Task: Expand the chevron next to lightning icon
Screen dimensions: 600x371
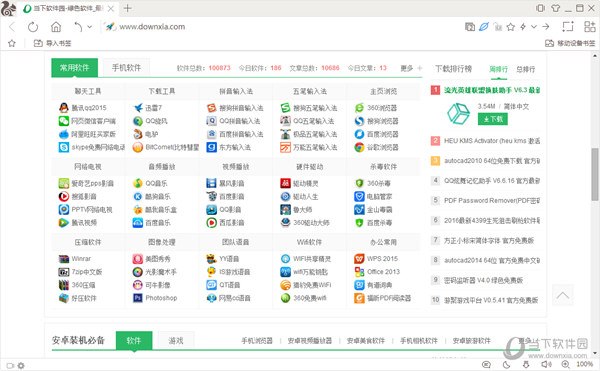Action: pyautogui.click(x=533, y=27)
